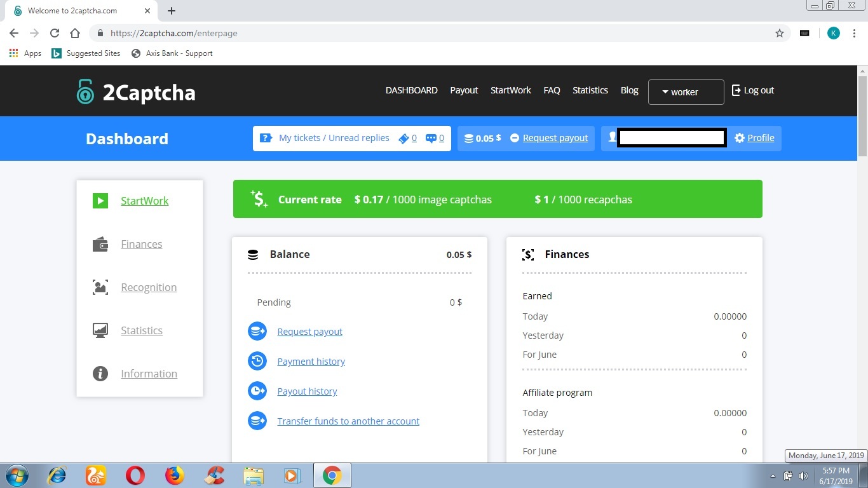
Task: Click the tickets count icon in blue bar
Action: point(403,138)
